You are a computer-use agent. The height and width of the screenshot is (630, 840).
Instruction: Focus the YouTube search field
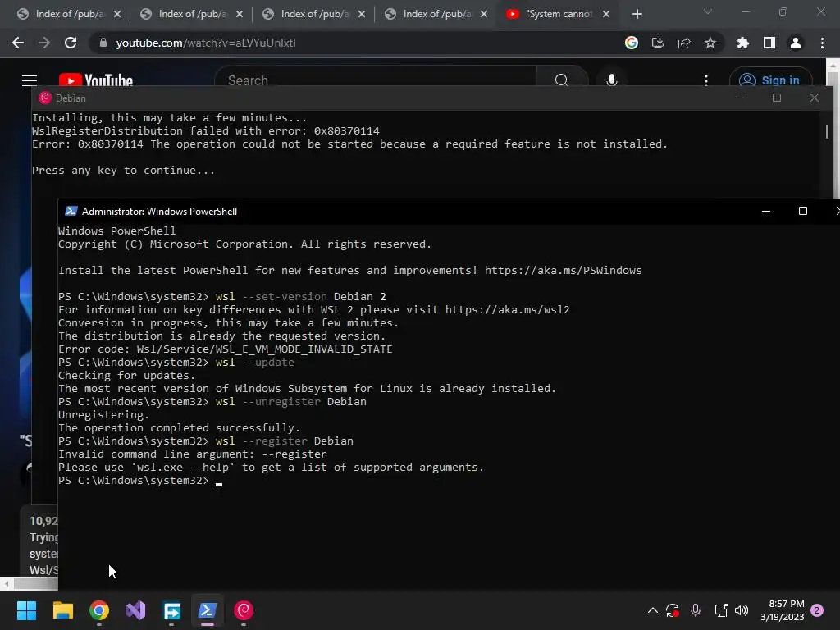click(375, 80)
